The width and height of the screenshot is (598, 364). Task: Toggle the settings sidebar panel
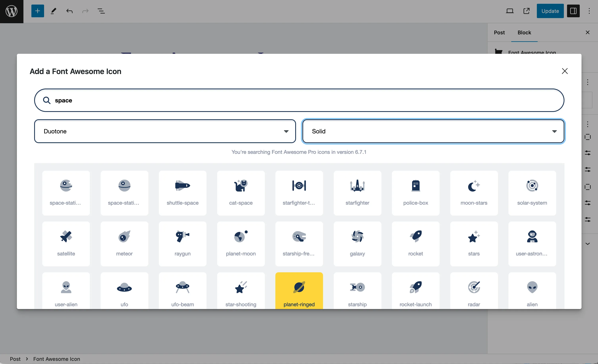click(573, 10)
